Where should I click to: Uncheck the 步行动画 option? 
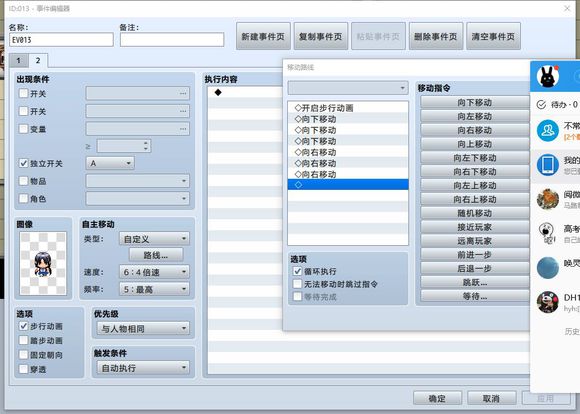tap(23, 326)
